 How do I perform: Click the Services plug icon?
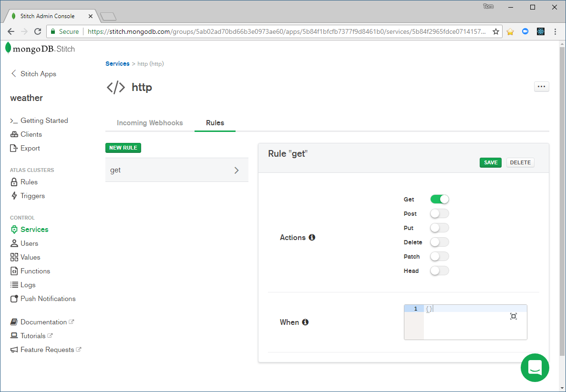[14, 230]
